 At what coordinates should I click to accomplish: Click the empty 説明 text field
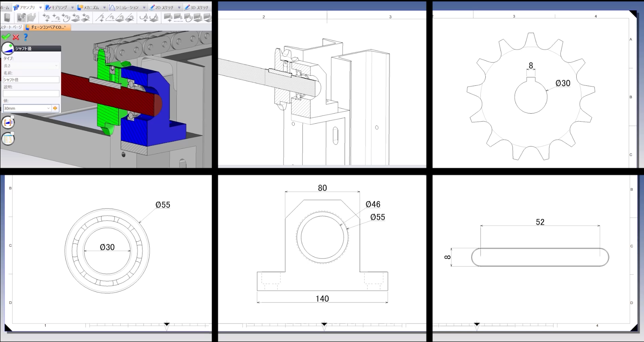(31, 94)
